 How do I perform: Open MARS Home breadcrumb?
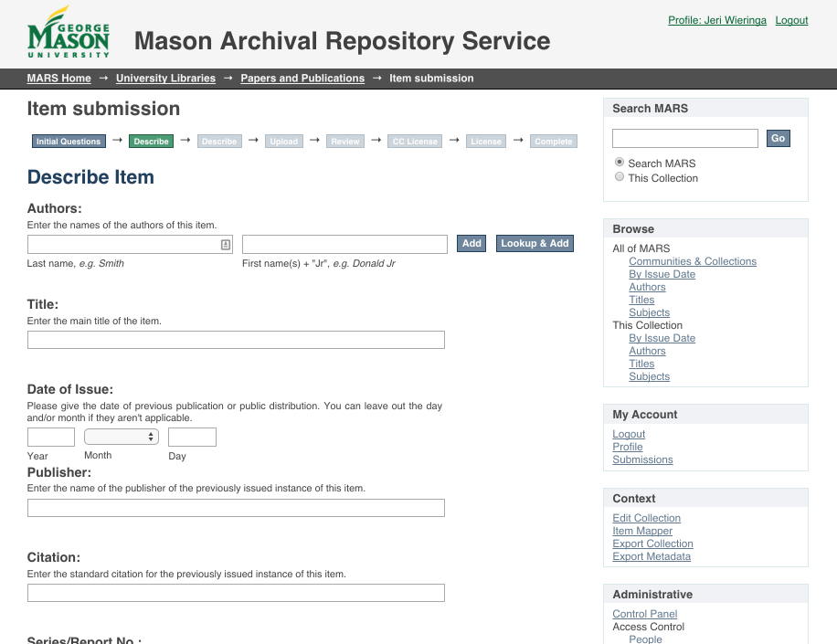click(x=59, y=78)
